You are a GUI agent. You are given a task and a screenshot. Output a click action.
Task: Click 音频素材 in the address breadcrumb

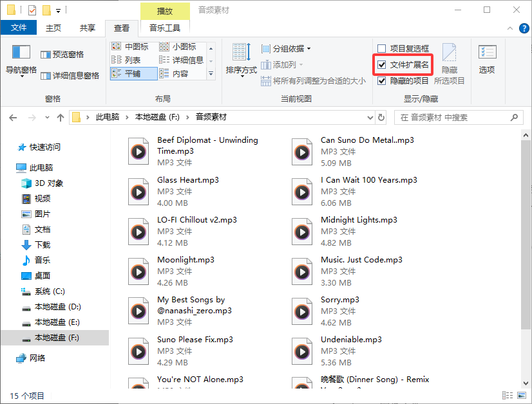click(211, 117)
